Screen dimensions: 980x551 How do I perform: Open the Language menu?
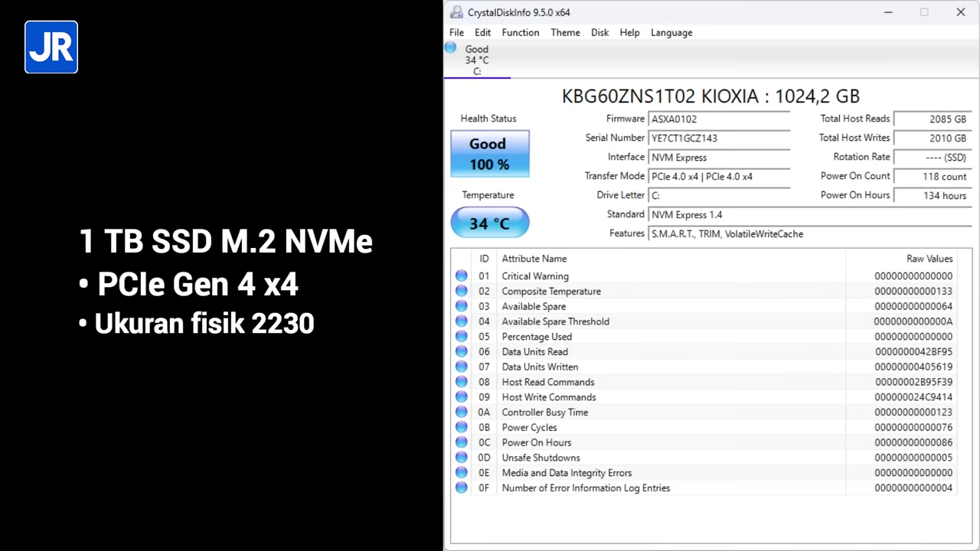click(671, 33)
